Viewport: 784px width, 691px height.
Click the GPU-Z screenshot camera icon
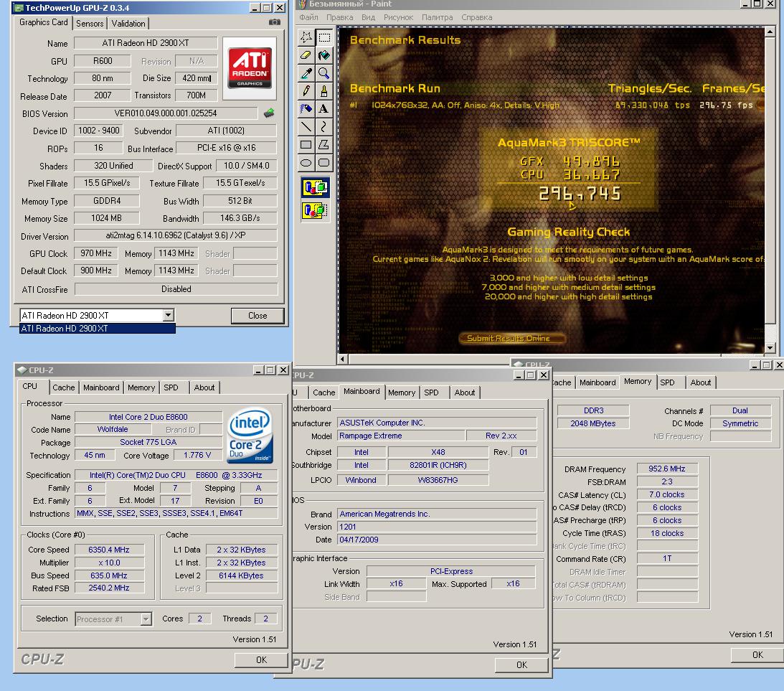point(275,22)
